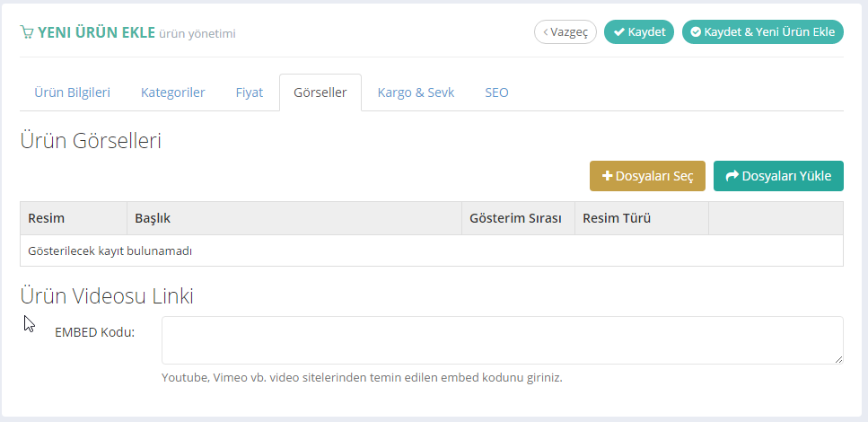Open the Kargo & Sevk tab
868x422 pixels.
416,92
